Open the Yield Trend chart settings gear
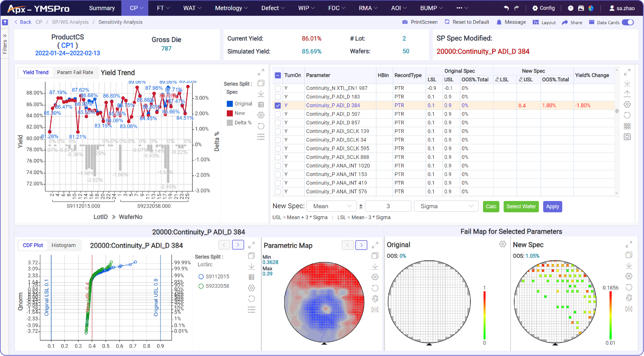 261,115
